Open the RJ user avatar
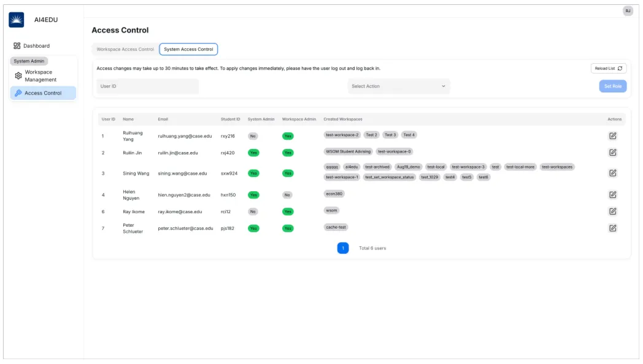 click(628, 10)
